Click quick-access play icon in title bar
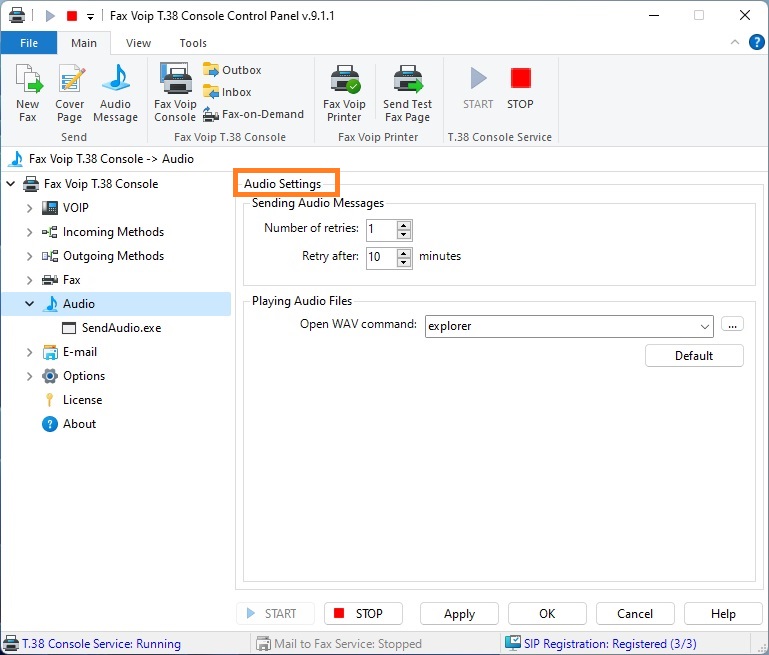The width and height of the screenshot is (769, 655). (50, 16)
